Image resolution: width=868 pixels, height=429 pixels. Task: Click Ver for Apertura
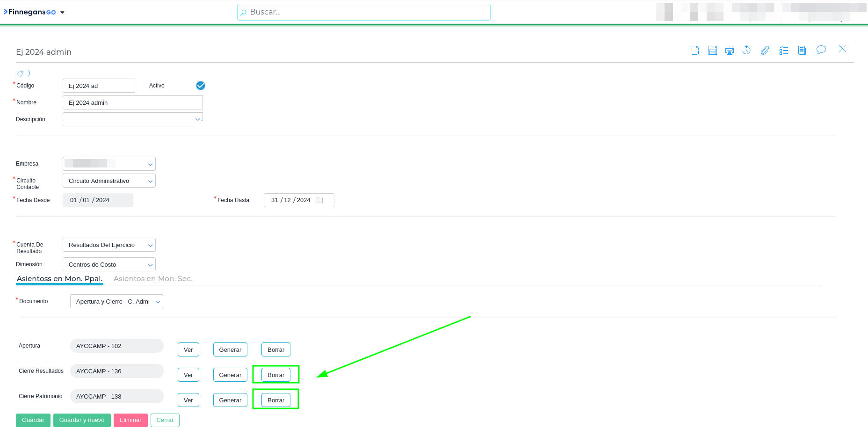click(x=188, y=349)
